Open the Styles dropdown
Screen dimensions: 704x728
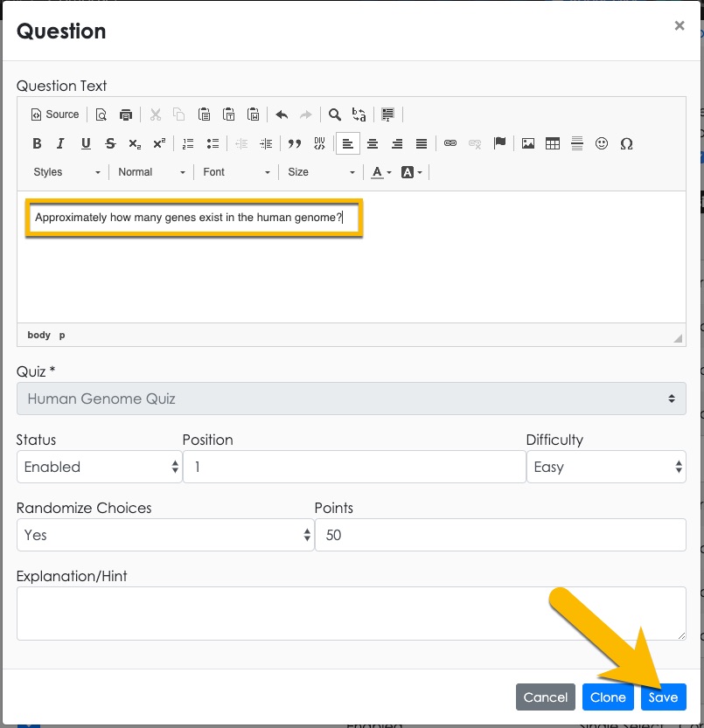(66, 172)
